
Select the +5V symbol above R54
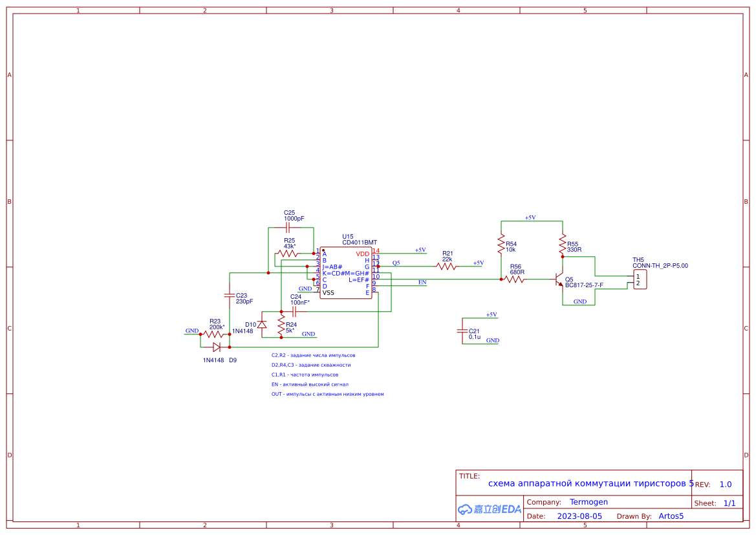[530, 217]
